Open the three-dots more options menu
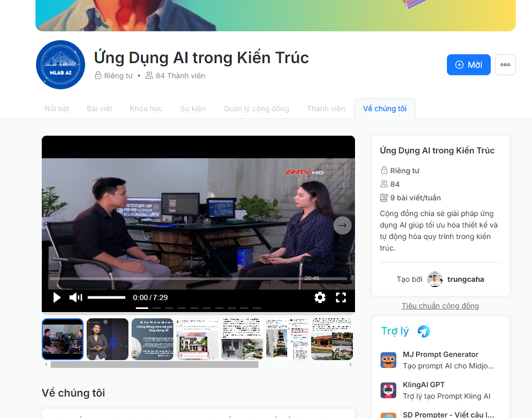This screenshot has height=418, width=532. (505, 65)
